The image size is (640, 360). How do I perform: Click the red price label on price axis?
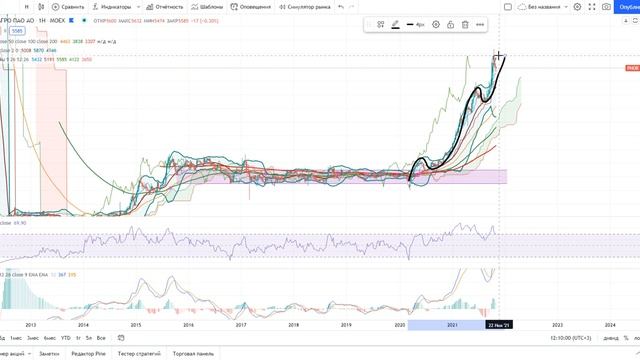tap(632, 68)
